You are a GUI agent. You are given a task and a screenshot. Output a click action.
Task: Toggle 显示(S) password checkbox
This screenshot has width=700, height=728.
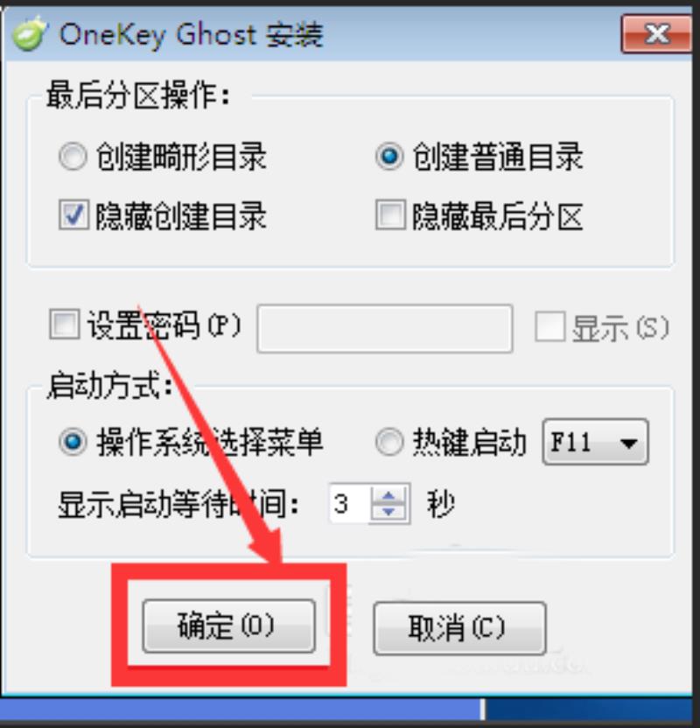pyautogui.click(x=550, y=327)
